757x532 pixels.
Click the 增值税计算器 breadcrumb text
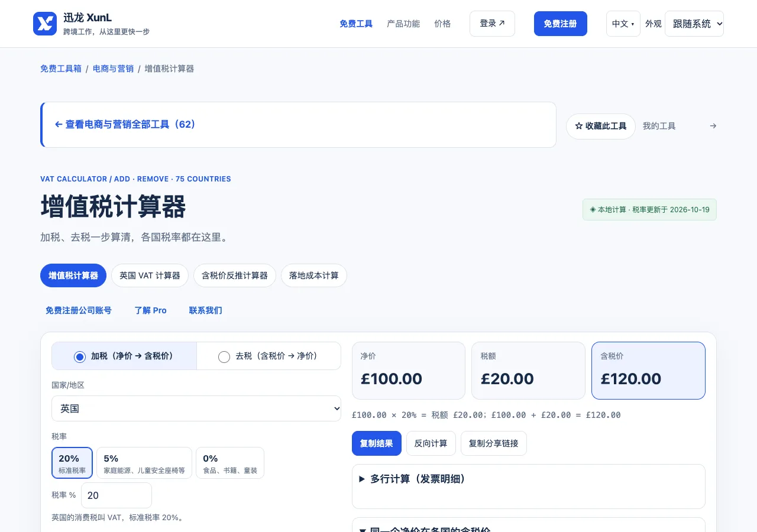pyautogui.click(x=170, y=69)
